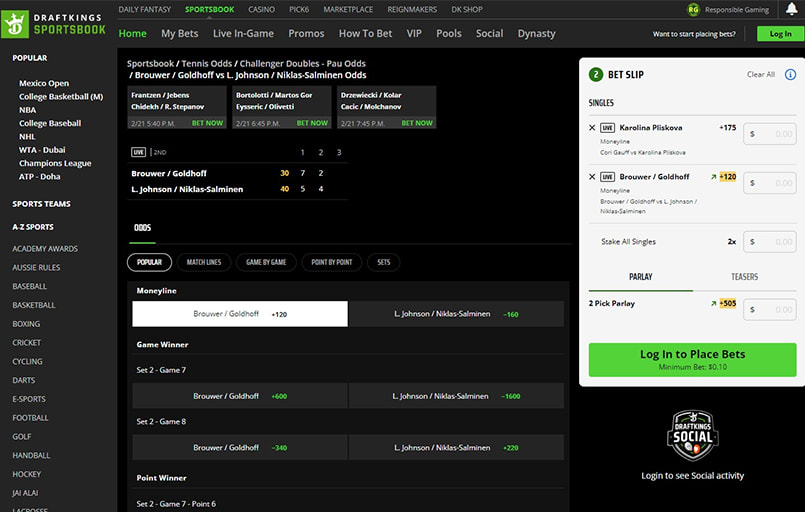805x512 pixels.
Task: Toggle Brouwer / Goldhoff moneyline +120 selection
Action: 240,314
